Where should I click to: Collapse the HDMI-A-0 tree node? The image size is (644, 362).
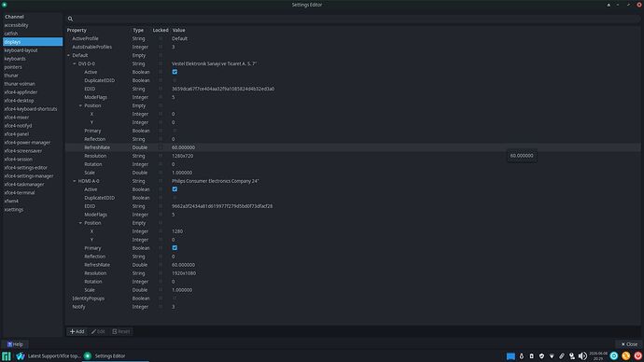75,181
